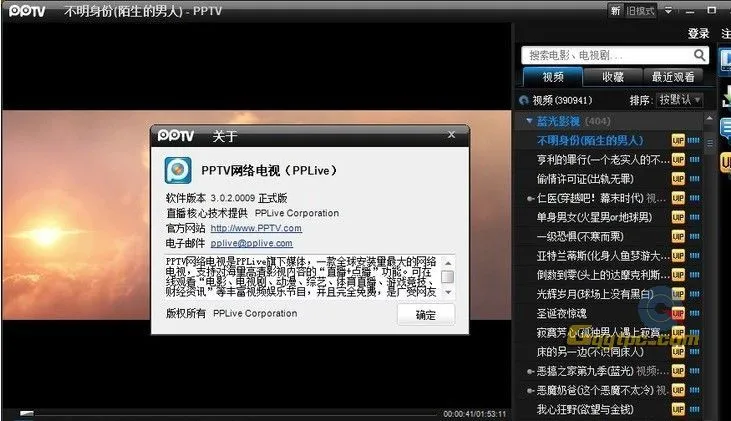Click the description text scrollbar thumb
This screenshot has width=731, height=421.
point(447,277)
